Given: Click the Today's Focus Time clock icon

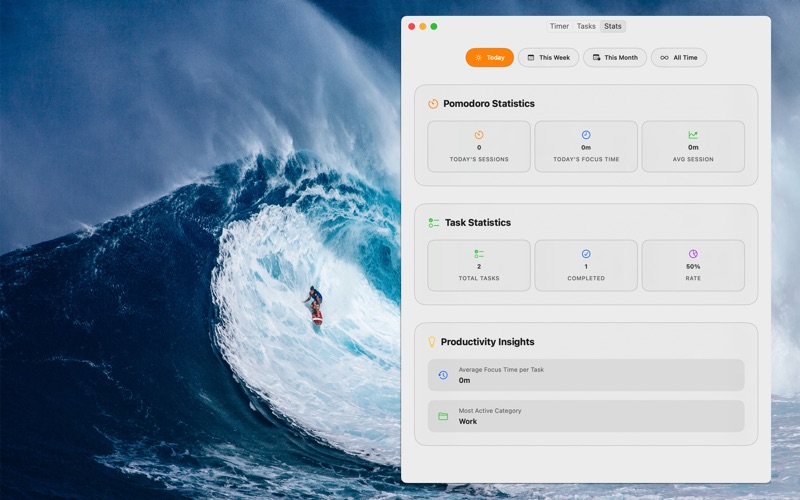Looking at the screenshot, I should click(586, 135).
